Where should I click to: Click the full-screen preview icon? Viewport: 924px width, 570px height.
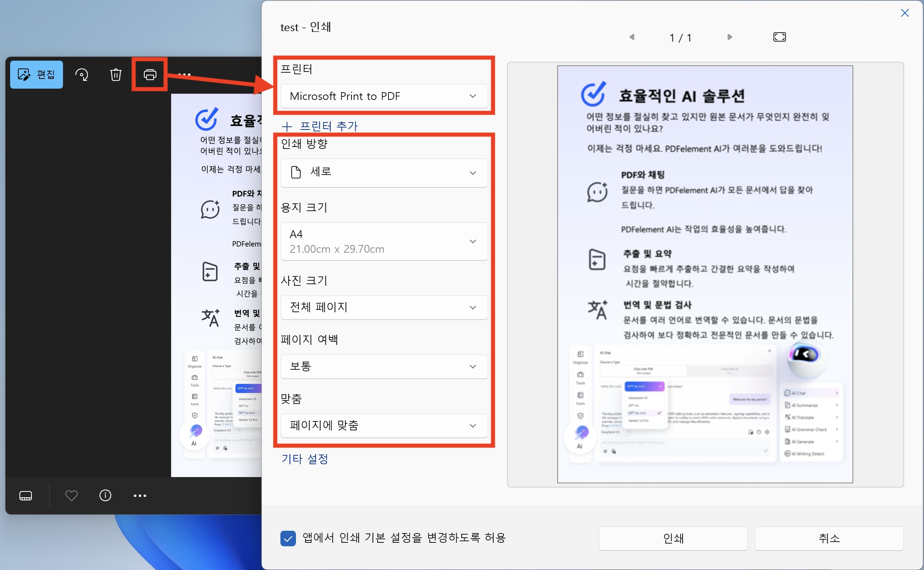[779, 37]
